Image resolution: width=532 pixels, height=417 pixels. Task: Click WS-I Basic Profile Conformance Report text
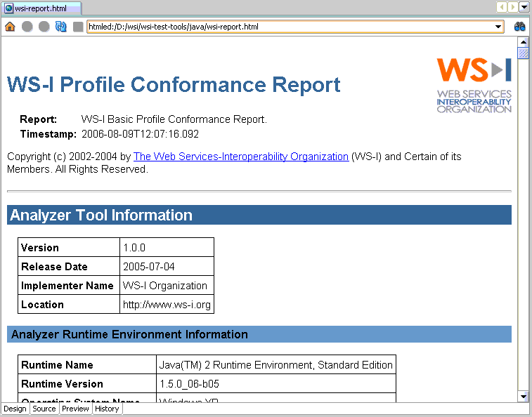pos(174,119)
